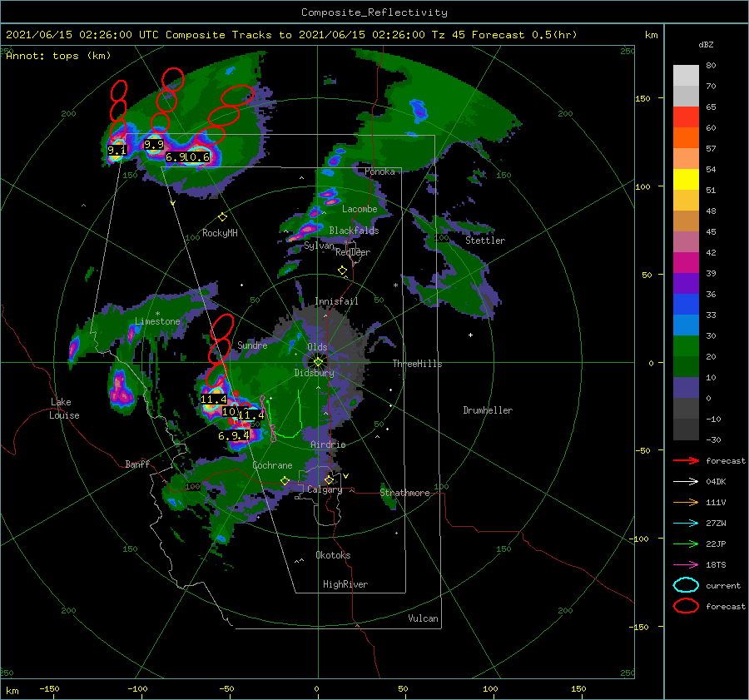Click the red 'forecast' ellipse legend icon
Image resolution: width=749 pixels, height=700 pixels.
coord(686,606)
